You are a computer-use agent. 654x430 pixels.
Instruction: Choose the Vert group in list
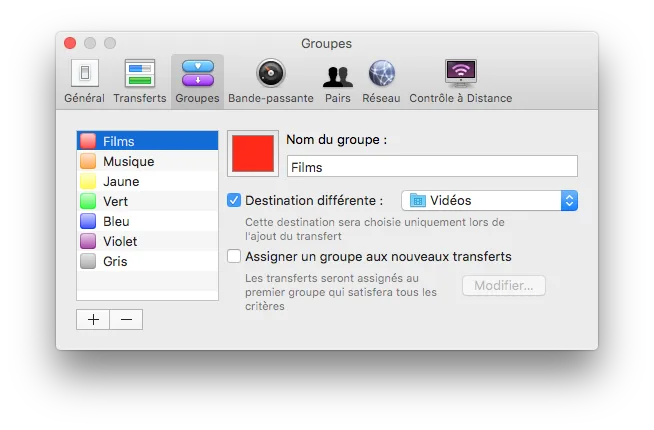[x=147, y=201]
